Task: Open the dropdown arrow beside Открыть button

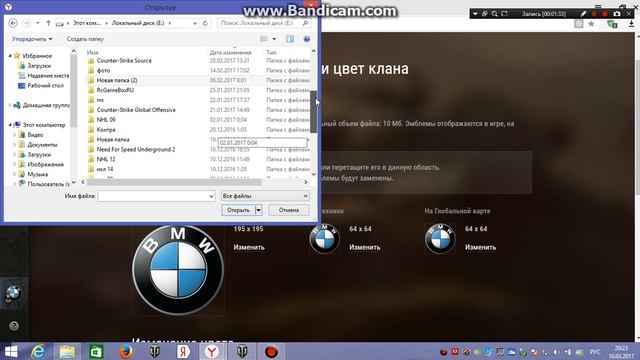Action: [x=258, y=210]
